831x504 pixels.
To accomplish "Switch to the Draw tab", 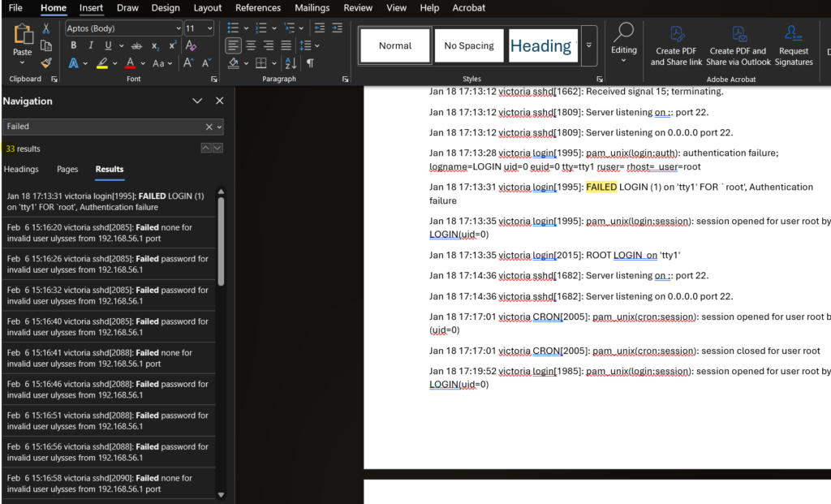I will [x=127, y=8].
